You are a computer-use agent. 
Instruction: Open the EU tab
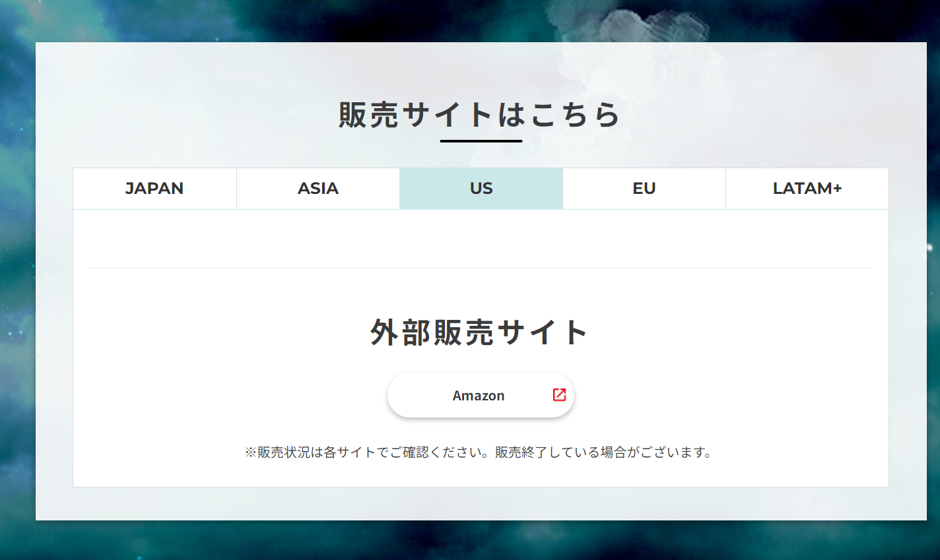(x=644, y=189)
